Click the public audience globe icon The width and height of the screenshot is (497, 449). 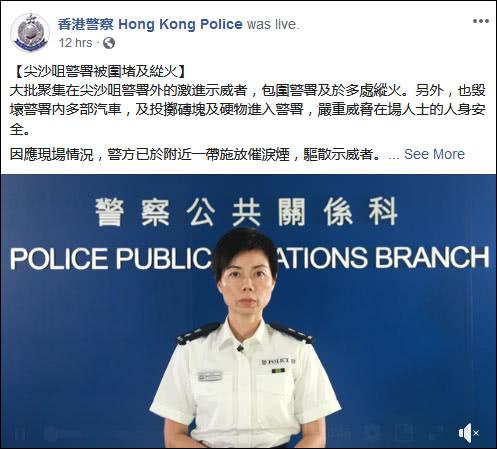tap(109, 43)
